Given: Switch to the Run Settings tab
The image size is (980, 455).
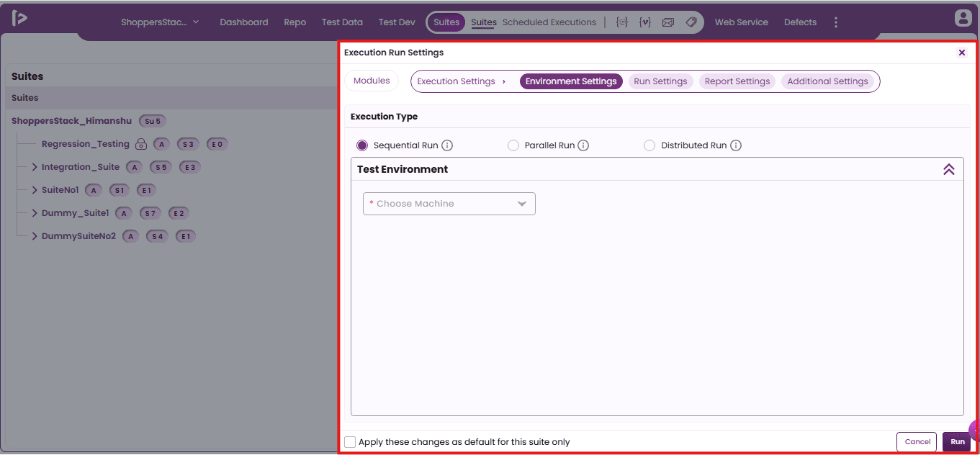Looking at the screenshot, I should click(660, 81).
